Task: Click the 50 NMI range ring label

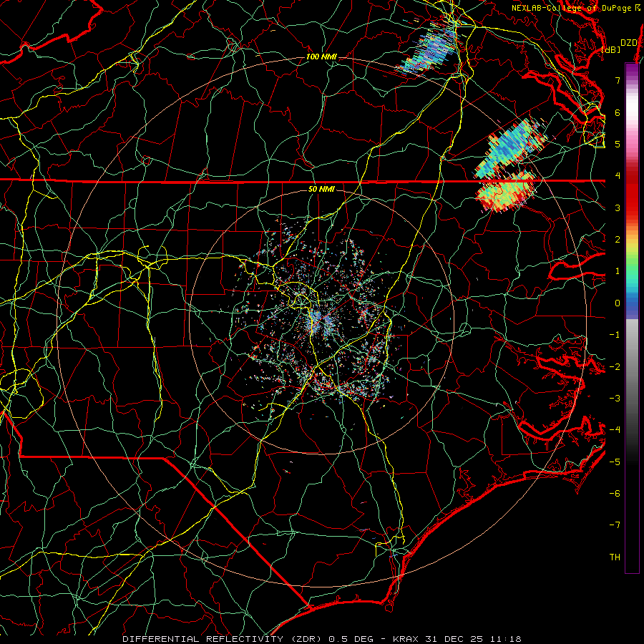Action: click(321, 190)
